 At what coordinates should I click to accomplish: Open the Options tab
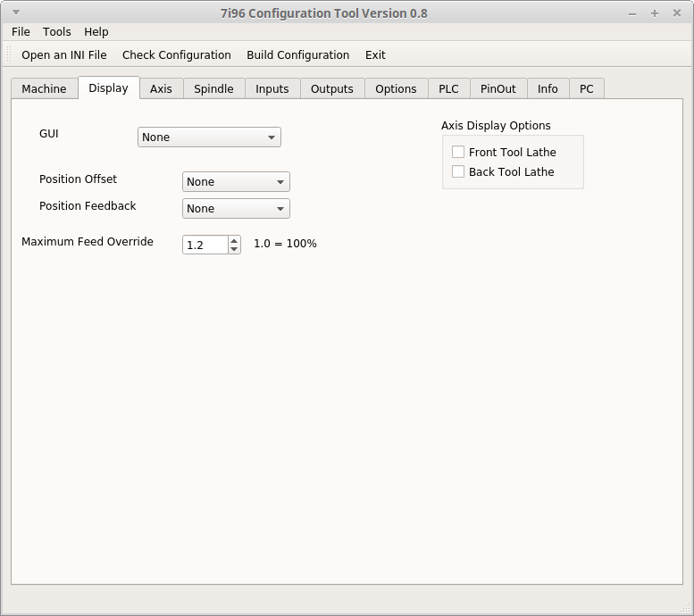(397, 89)
